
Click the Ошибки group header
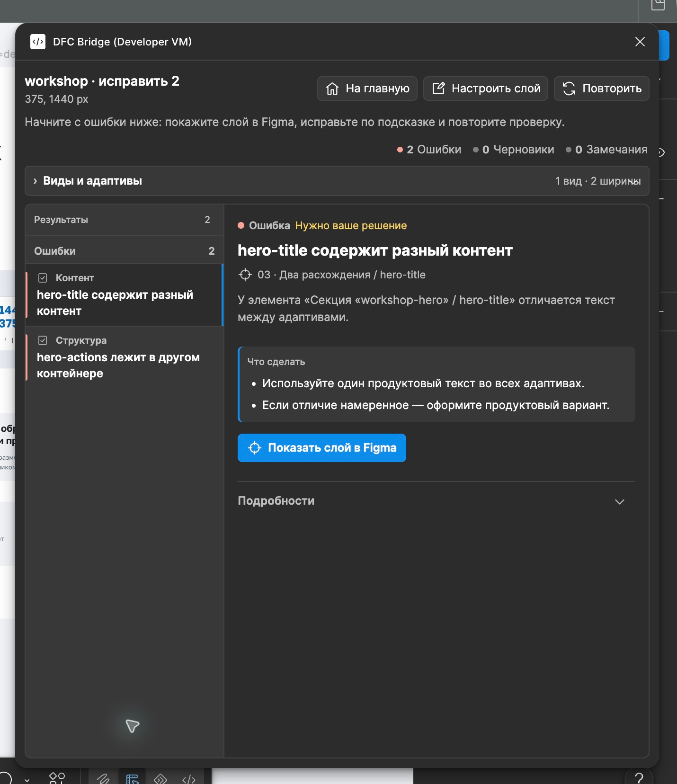(x=125, y=251)
